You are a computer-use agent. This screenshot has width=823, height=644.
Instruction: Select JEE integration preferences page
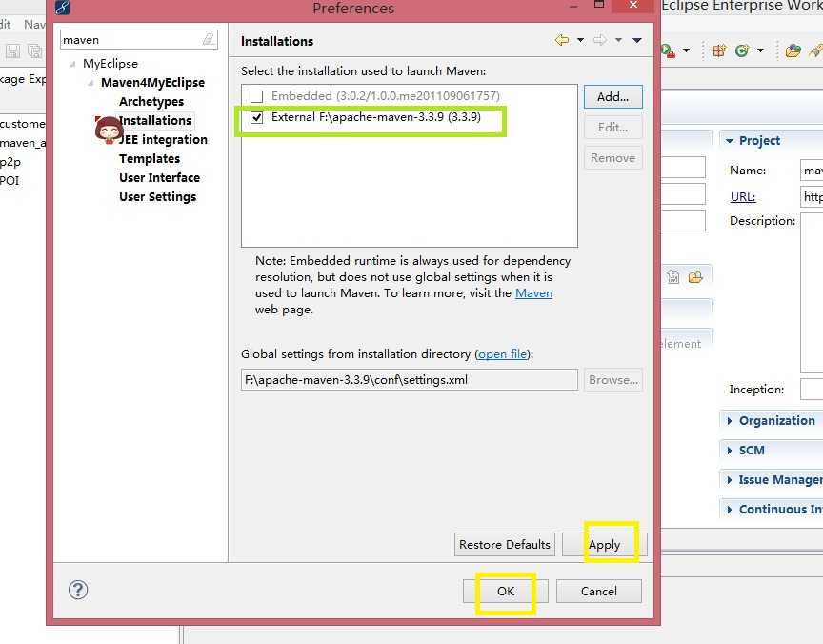coord(163,140)
